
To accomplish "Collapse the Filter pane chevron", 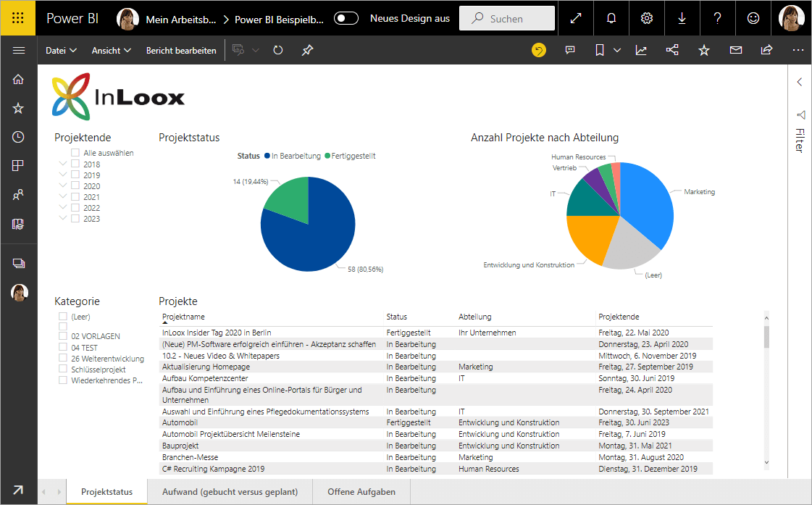I will [x=800, y=82].
